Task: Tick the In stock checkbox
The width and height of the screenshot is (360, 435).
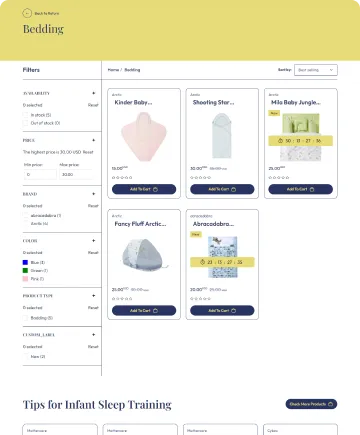Action: pos(25,115)
